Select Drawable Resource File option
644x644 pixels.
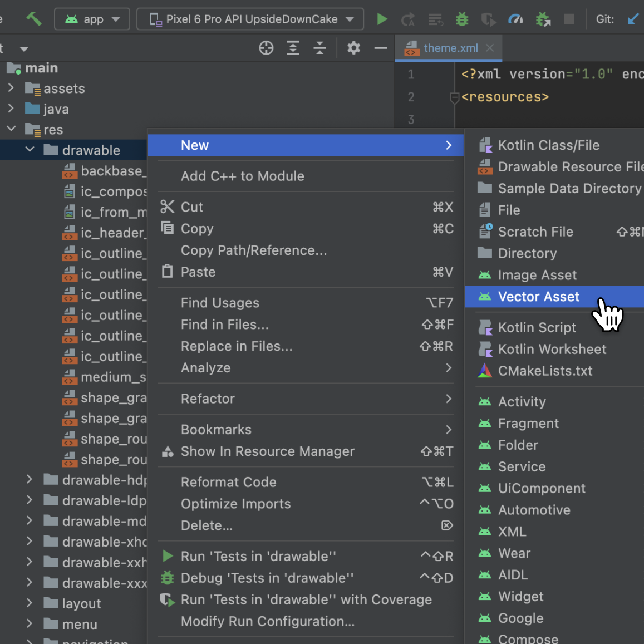(567, 167)
